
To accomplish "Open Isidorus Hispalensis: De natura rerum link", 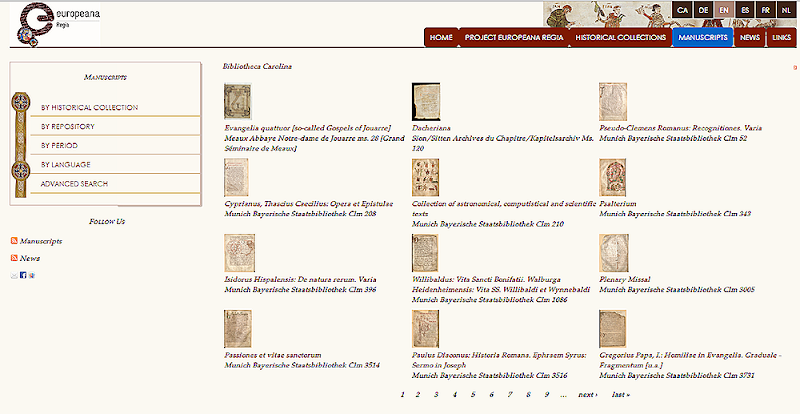I will pos(301,279).
